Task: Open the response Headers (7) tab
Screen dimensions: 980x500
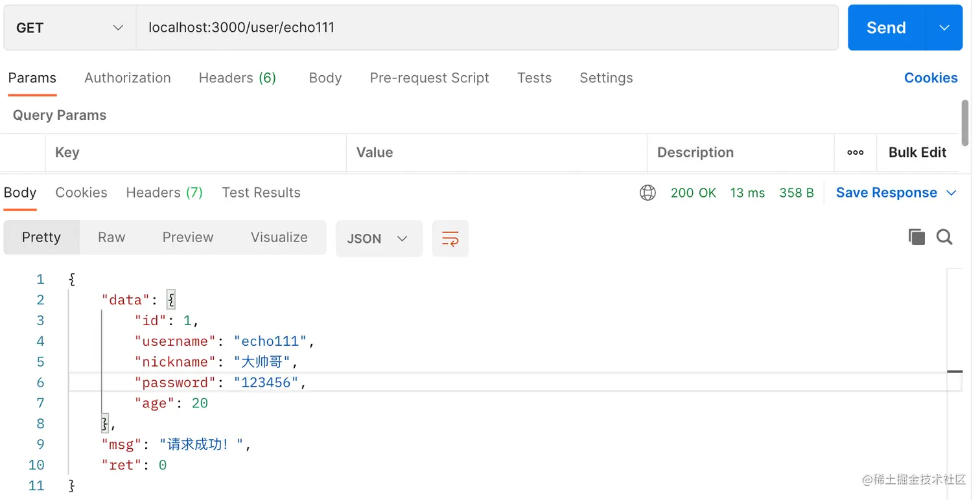Action: pyautogui.click(x=164, y=193)
